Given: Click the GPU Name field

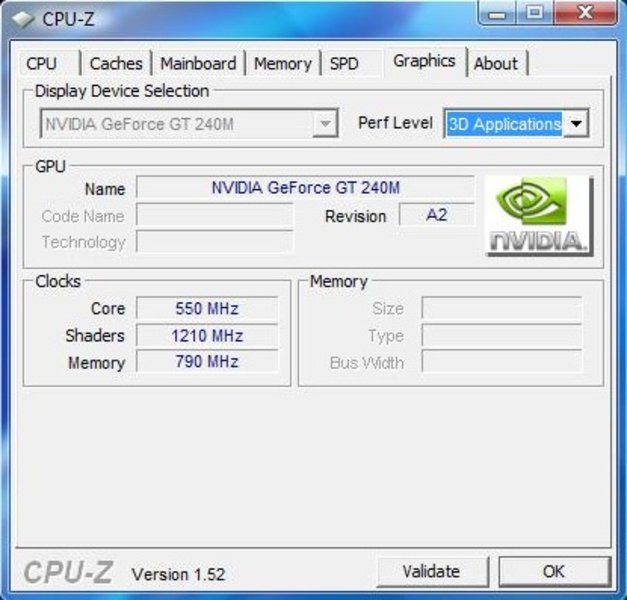Looking at the screenshot, I should click(306, 188).
